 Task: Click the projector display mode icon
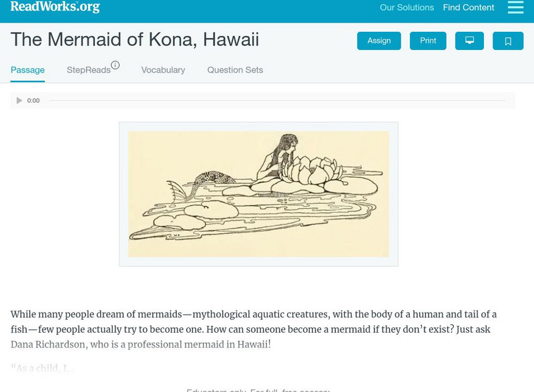point(469,41)
